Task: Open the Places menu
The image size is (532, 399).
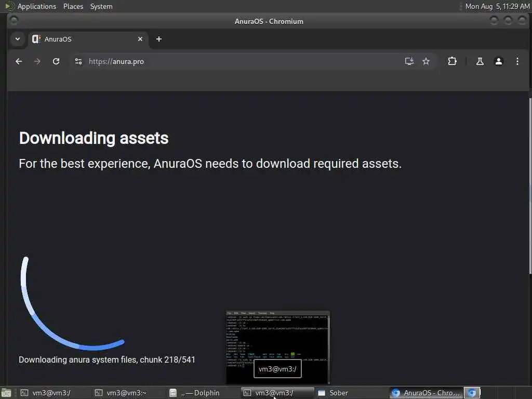Action: click(x=73, y=6)
